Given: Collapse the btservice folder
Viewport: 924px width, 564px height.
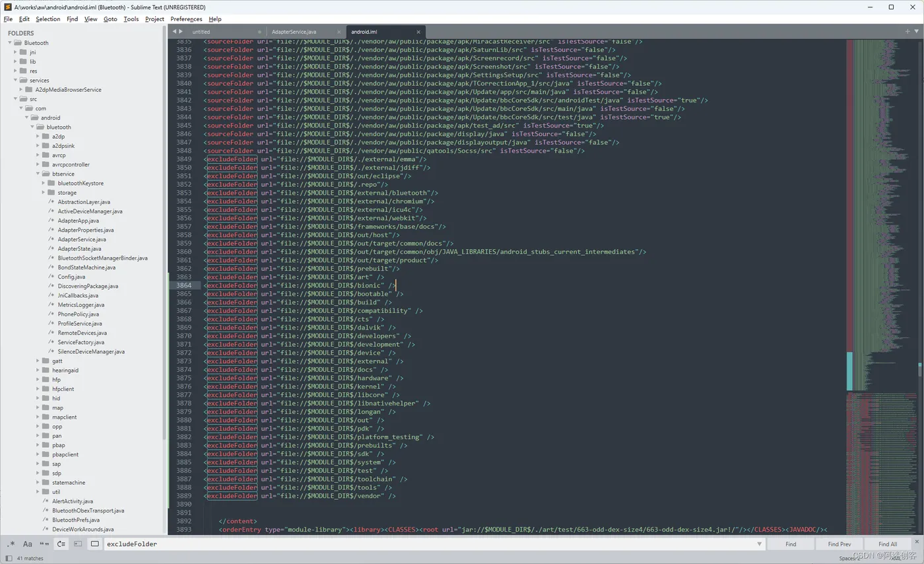Looking at the screenshot, I should [38, 174].
